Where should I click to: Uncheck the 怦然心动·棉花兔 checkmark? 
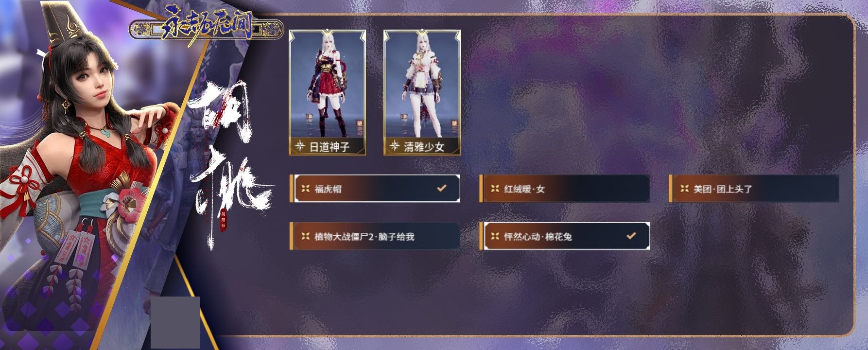[631, 236]
